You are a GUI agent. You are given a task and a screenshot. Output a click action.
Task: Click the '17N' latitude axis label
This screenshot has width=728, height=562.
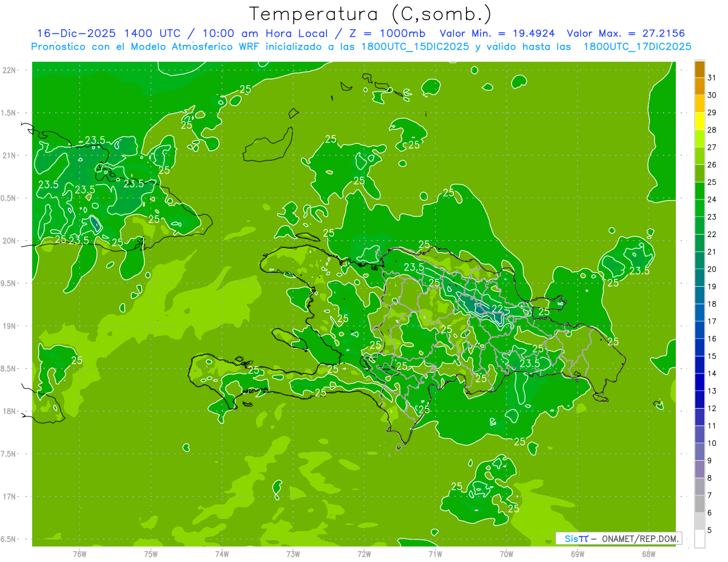click(9, 496)
